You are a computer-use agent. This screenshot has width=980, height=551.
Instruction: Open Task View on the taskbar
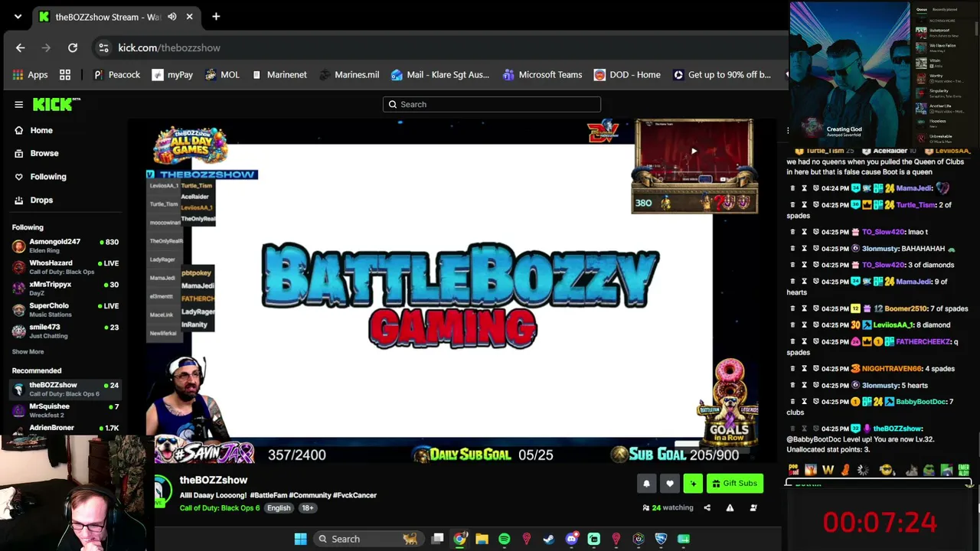coord(437,539)
